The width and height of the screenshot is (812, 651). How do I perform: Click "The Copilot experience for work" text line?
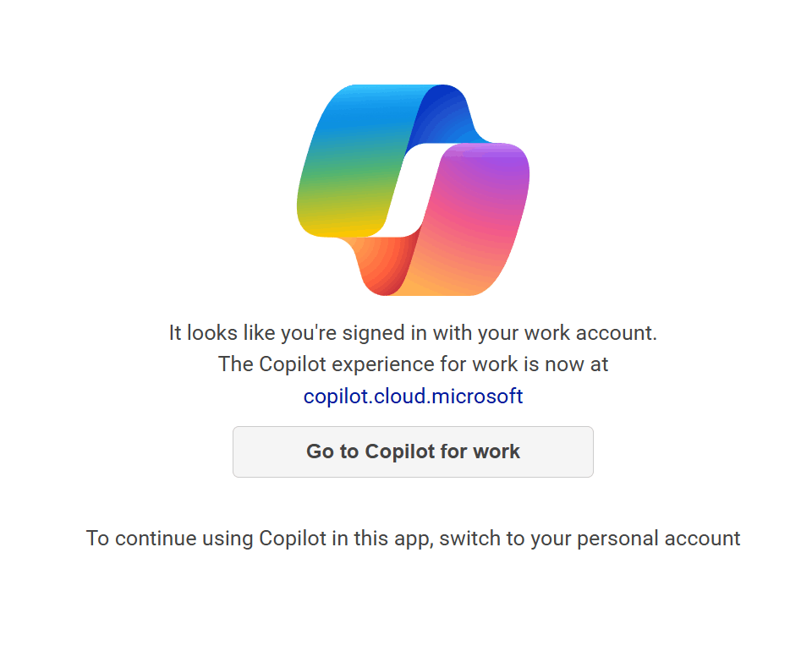click(413, 364)
